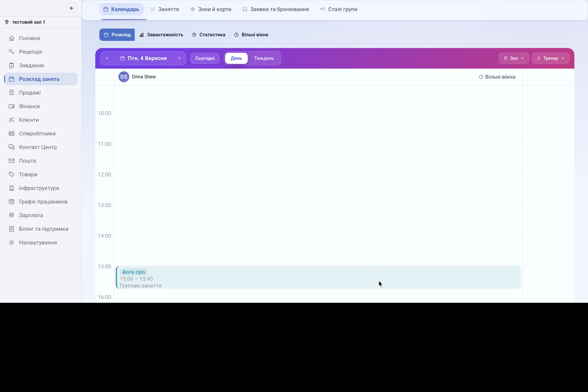Expand the Тренер filter dropdown

551,58
